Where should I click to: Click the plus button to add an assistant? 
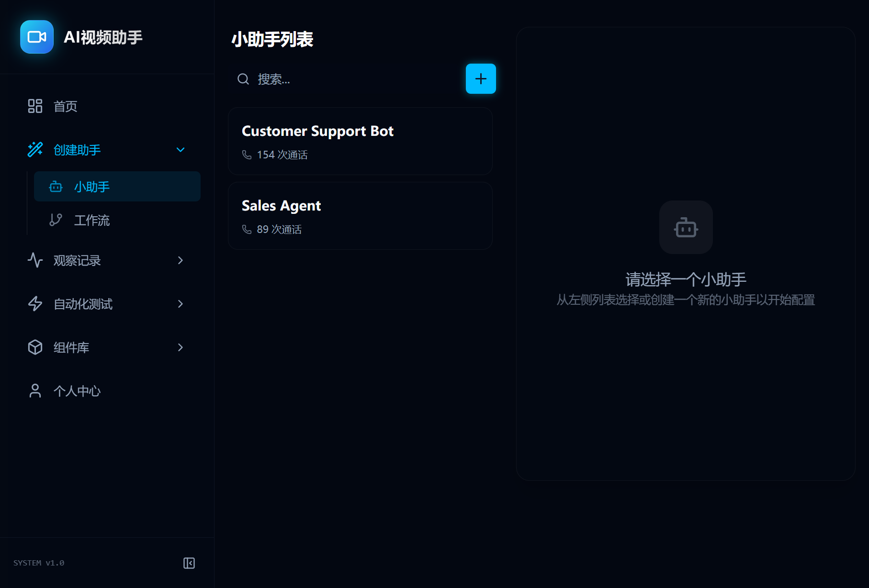pyautogui.click(x=480, y=78)
